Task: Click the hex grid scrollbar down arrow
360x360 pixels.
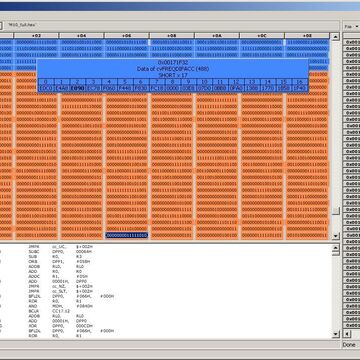Action: tap(336, 236)
